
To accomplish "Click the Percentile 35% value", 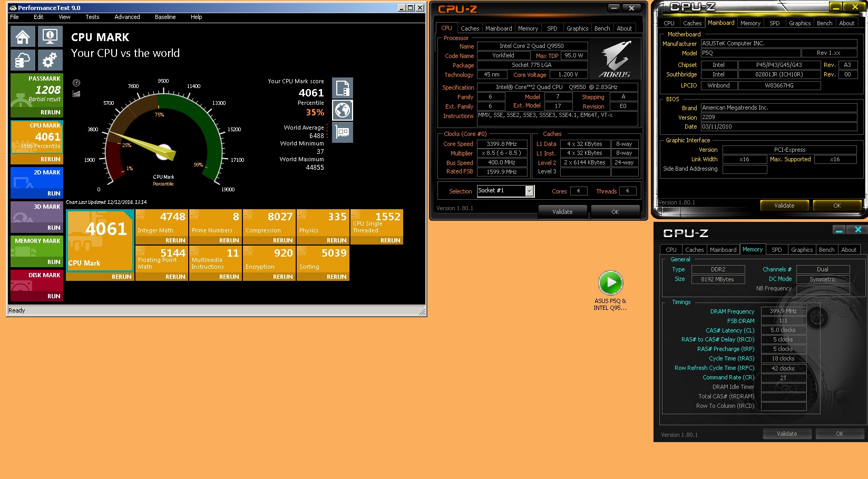I will pos(315,112).
